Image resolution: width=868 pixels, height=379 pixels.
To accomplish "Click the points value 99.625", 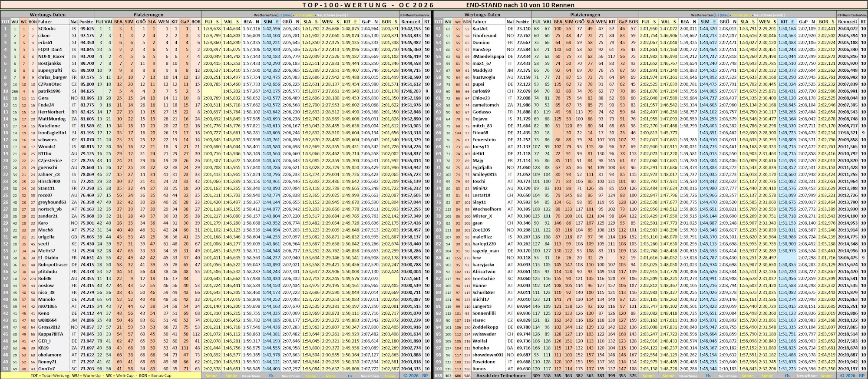I will point(86,29).
